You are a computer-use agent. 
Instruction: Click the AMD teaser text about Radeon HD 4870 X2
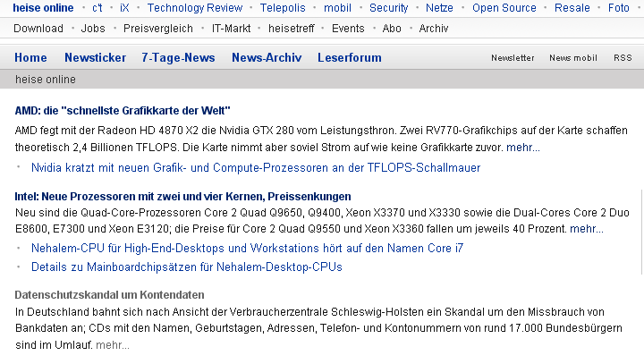[x=321, y=139]
